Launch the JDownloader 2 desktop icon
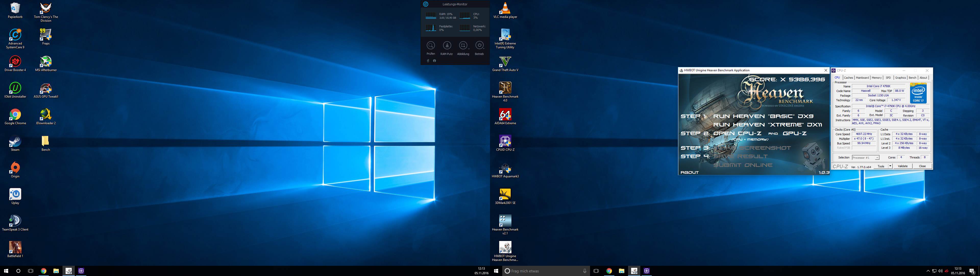Image resolution: width=980 pixels, height=276 pixels. 46,117
